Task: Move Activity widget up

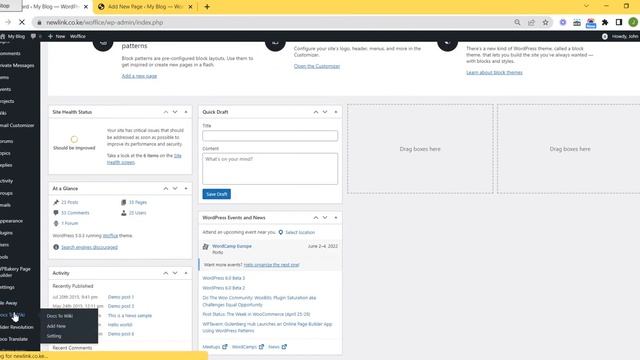Action: (x=166, y=273)
